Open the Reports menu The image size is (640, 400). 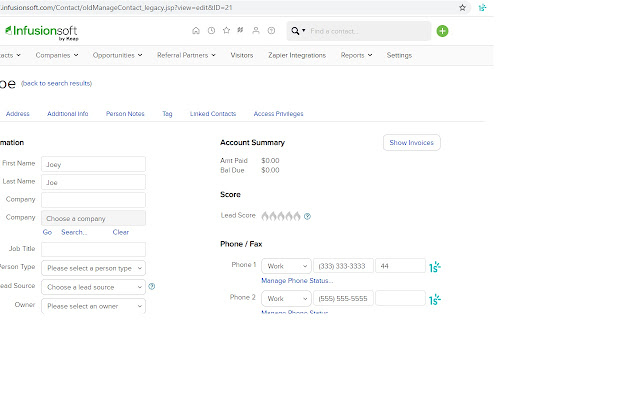point(356,55)
